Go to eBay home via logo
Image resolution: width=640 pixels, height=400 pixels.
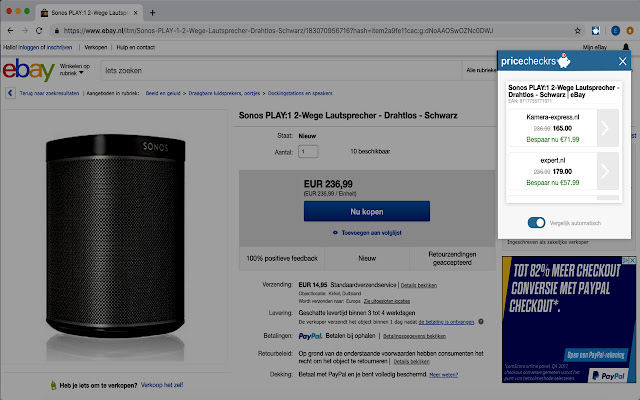pos(29,70)
